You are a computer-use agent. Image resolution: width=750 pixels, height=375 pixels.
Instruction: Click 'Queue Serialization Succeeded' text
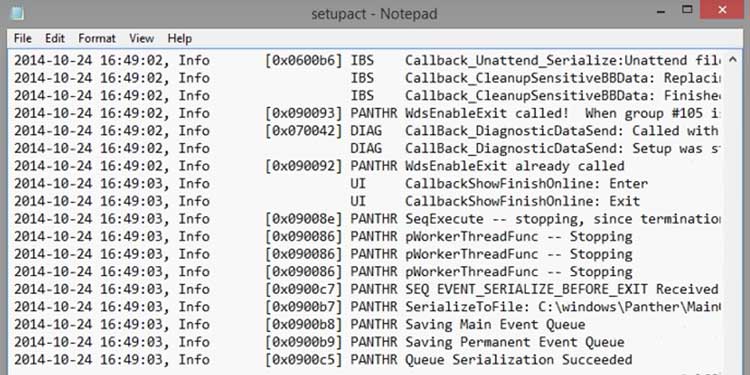click(x=518, y=360)
